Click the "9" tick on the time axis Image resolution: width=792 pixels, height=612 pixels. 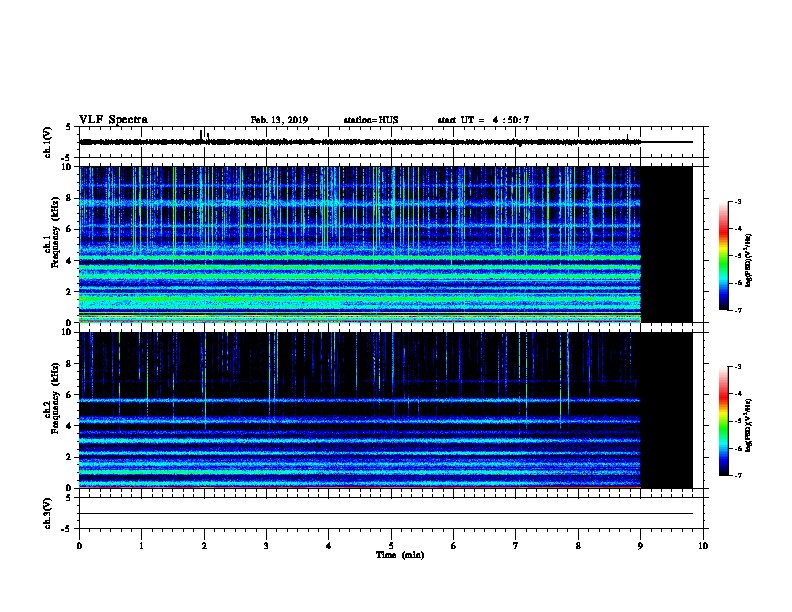coord(640,545)
